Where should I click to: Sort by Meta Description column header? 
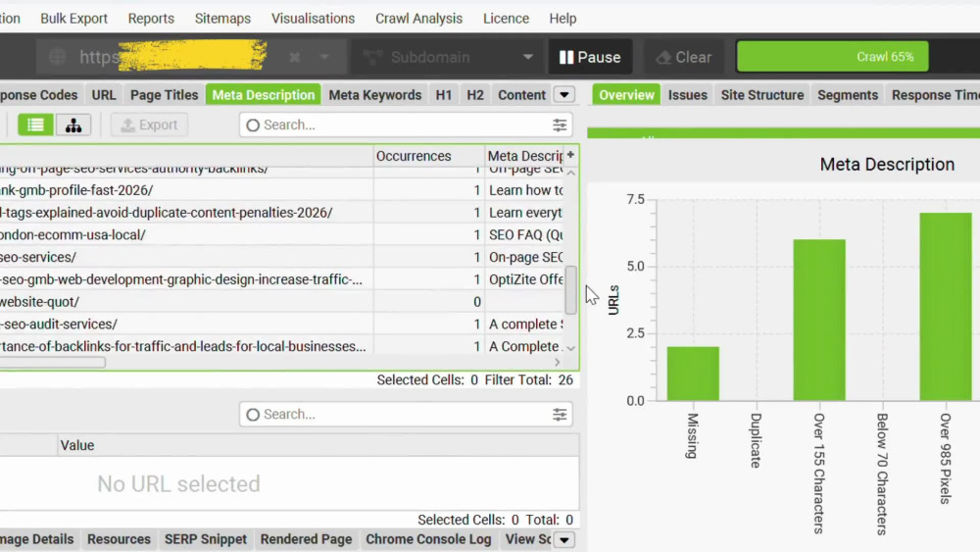click(x=525, y=156)
